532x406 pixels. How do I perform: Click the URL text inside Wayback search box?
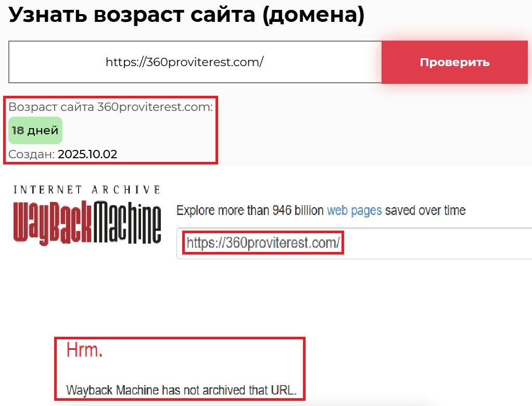[x=263, y=243]
